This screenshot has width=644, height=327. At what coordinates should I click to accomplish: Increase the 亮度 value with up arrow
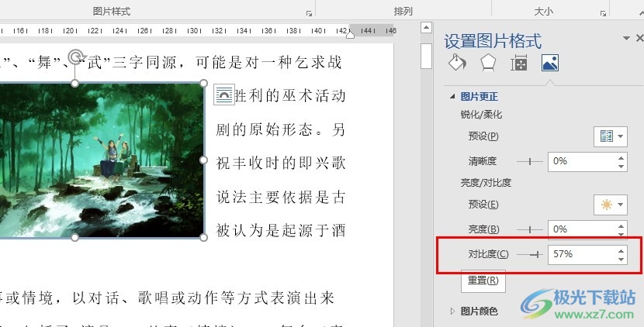tap(621, 225)
